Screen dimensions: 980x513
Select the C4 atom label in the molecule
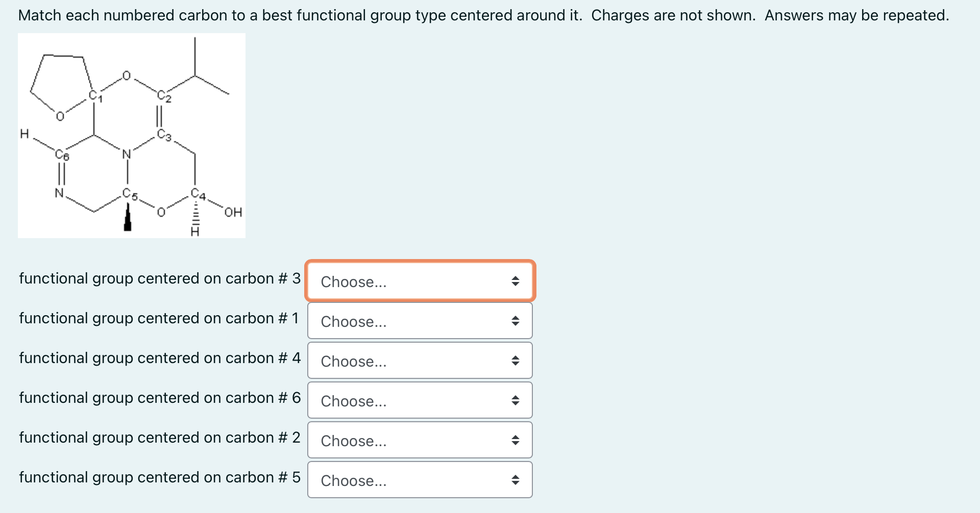[198, 194]
